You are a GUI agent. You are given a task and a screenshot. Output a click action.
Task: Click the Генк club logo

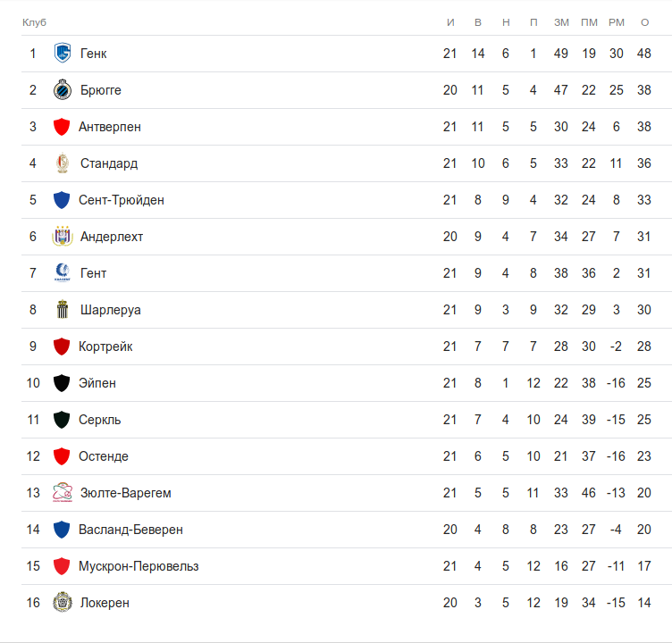pyautogui.click(x=62, y=54)
